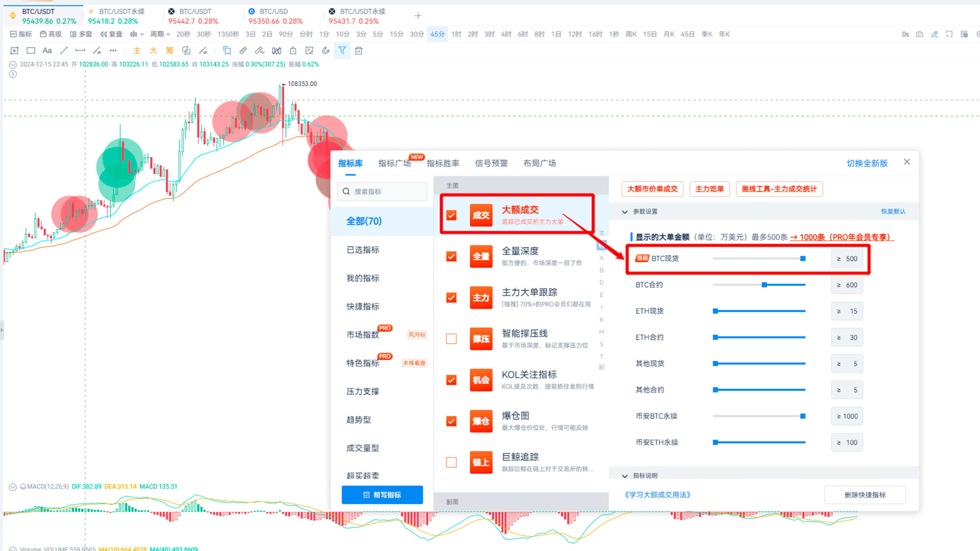Expand the second chart-info arrow below the date

tap(13, 74)
